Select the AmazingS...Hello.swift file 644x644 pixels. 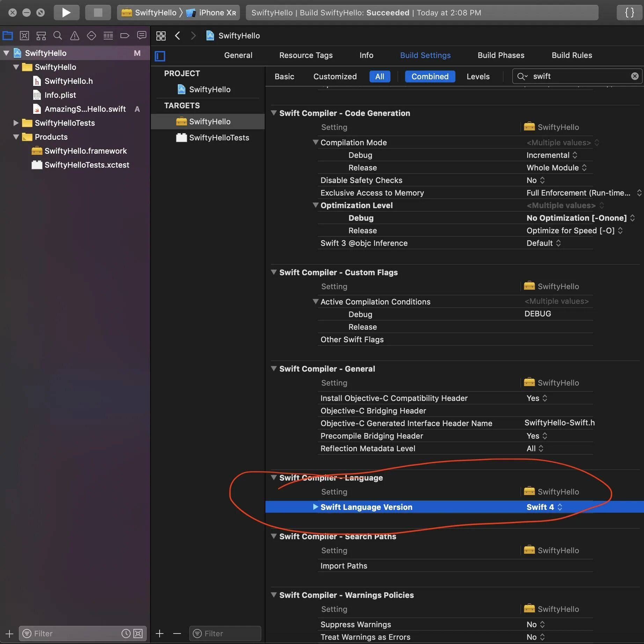click(85, 109)
